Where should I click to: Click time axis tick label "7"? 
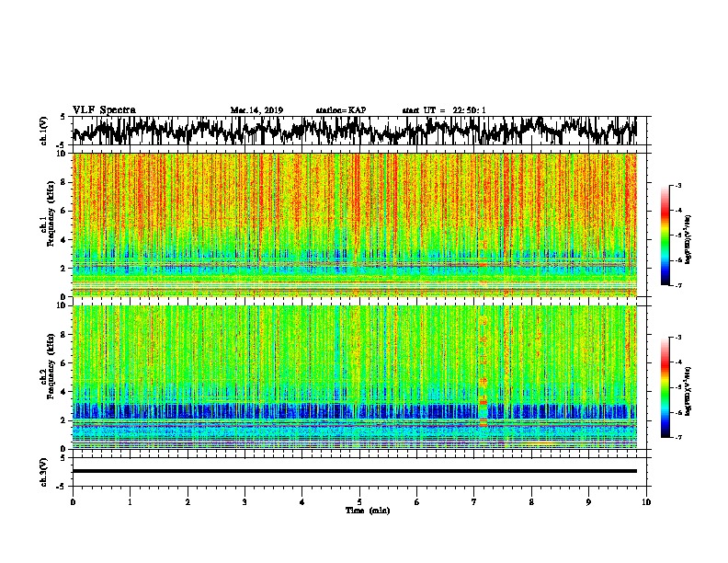click(474, 502)
